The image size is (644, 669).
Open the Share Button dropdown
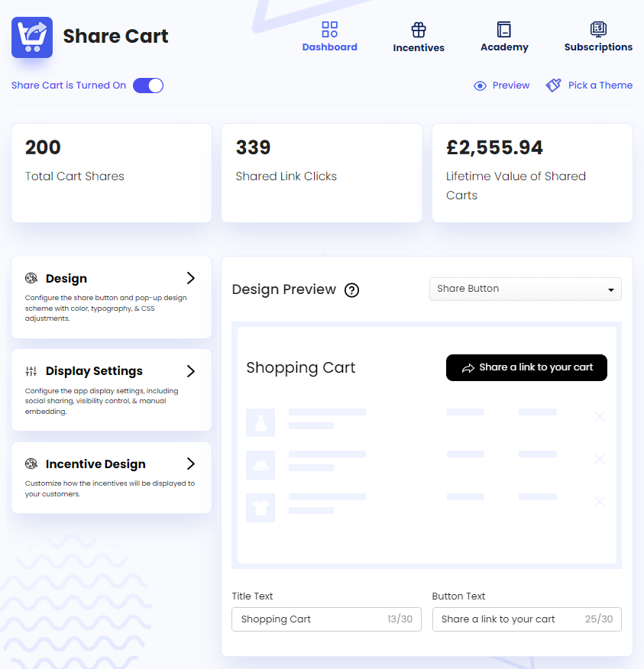(525, 289)
